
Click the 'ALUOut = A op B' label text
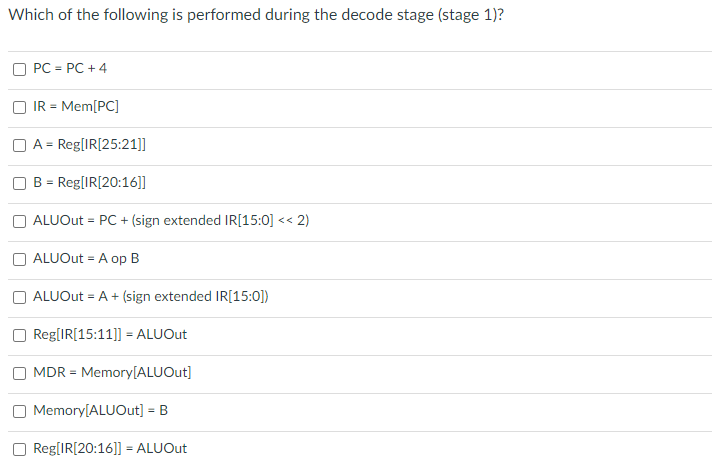(86, 258)
